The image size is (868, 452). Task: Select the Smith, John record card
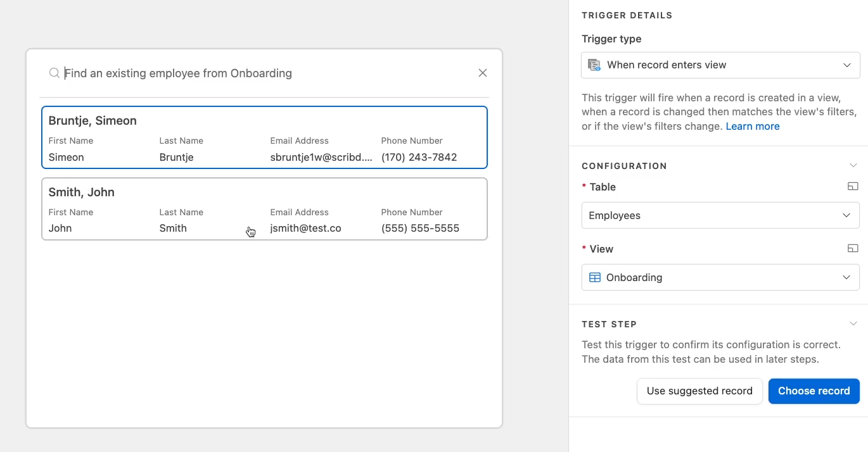(x=264, y=209)
